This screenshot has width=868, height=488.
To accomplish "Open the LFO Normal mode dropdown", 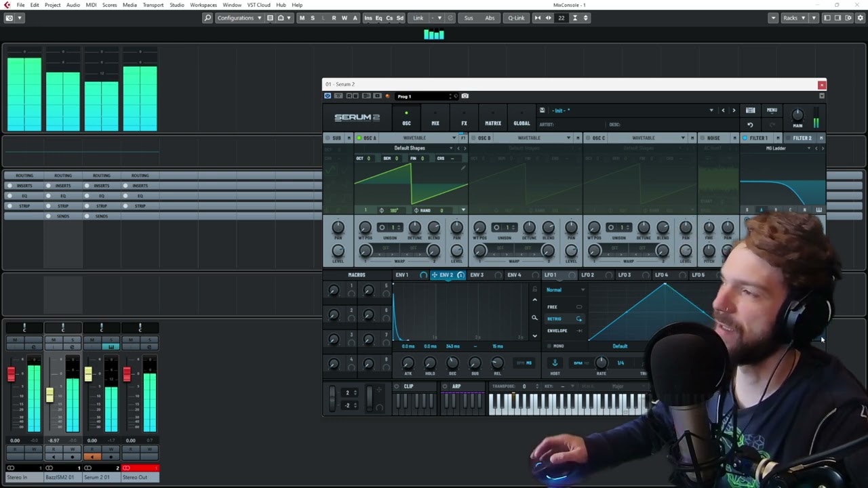I will 565,290.
